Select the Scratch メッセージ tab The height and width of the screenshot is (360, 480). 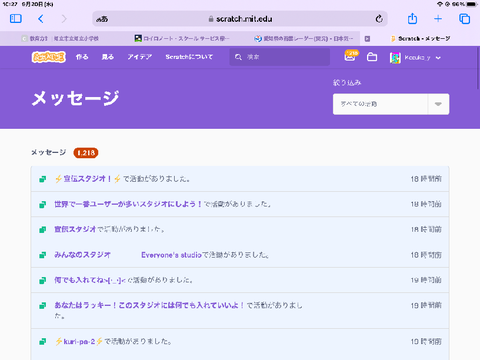[421, 39]
